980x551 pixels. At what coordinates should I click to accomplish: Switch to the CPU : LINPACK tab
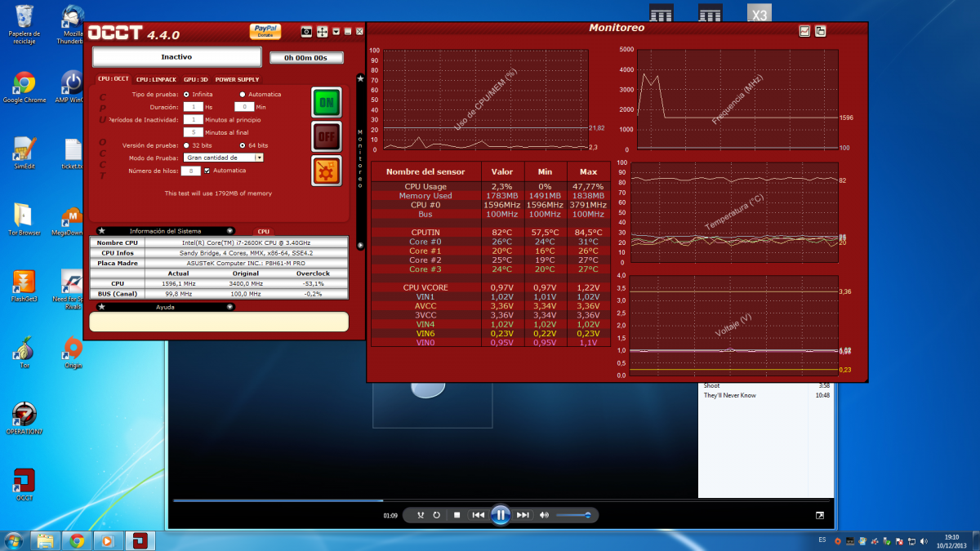point(155,79)
